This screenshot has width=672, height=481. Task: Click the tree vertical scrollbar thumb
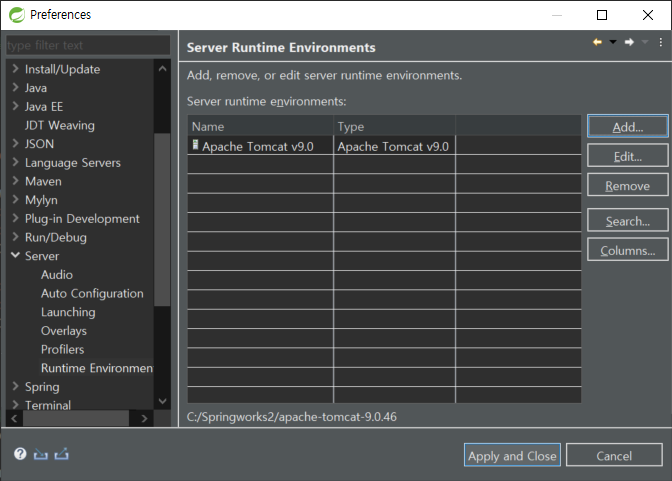pos(162,219)
